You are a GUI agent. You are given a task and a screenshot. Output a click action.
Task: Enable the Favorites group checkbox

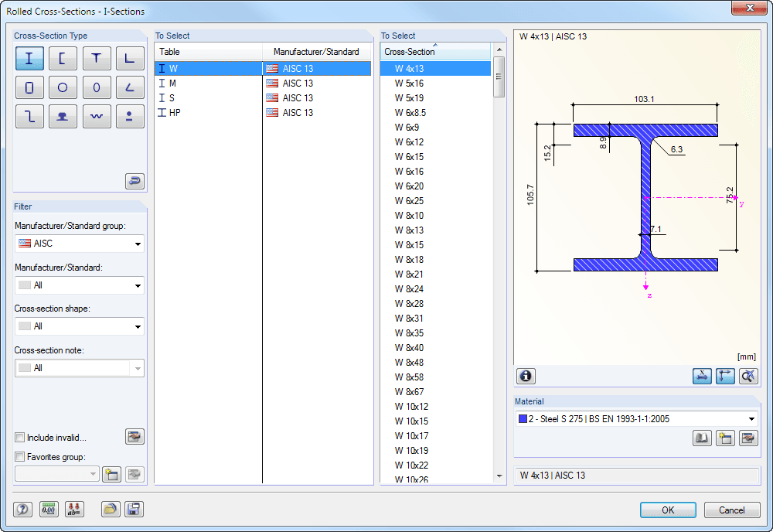click(20, 456)
